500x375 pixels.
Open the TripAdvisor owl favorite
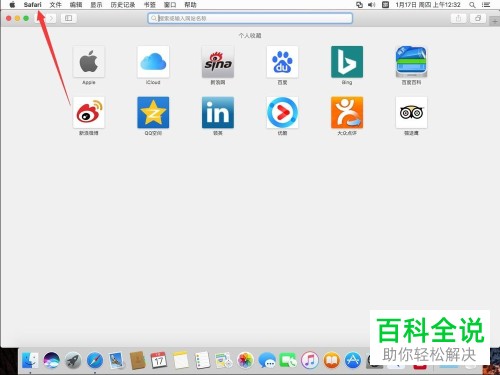pyautogui.click(x=411, y=112)
